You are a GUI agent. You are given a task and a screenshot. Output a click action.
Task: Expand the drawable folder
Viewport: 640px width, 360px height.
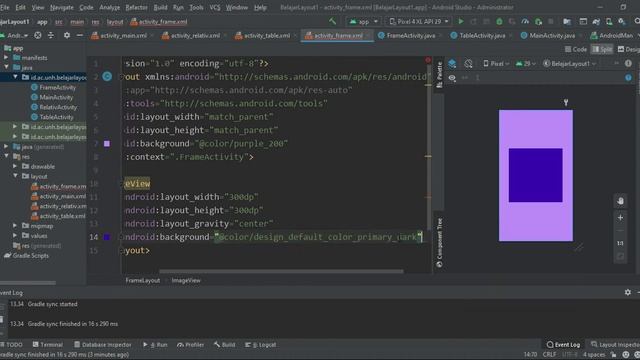(x=15, y=166)
